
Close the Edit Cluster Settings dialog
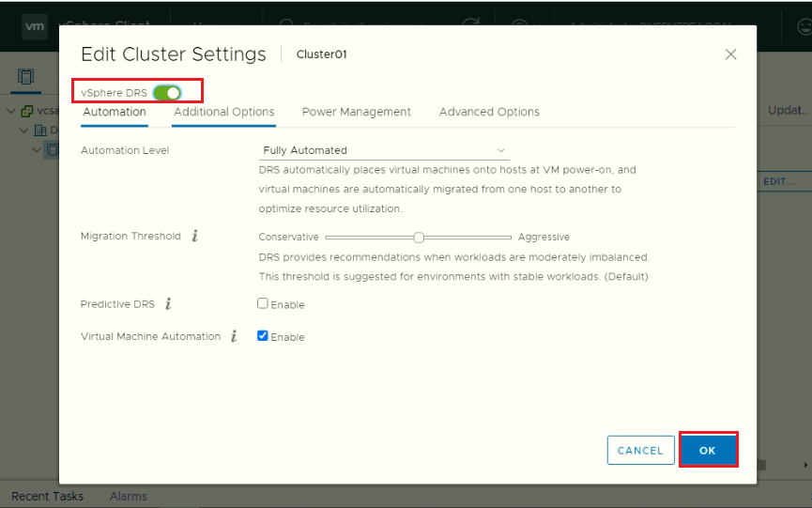pyautogui.click(x=730, y=54)
